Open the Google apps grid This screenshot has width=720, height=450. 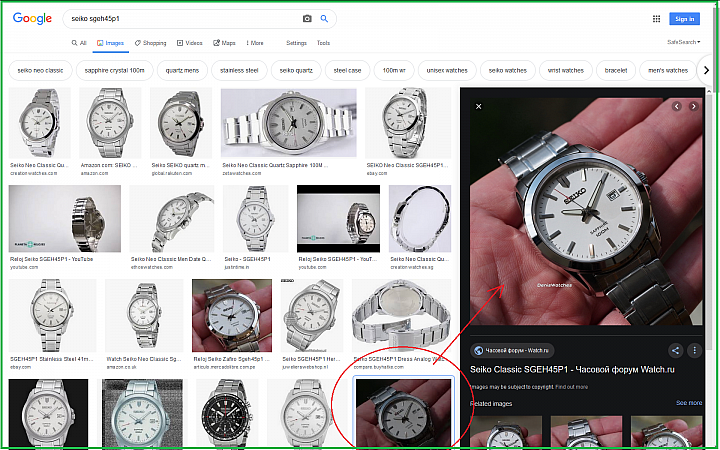pos(657,19)
